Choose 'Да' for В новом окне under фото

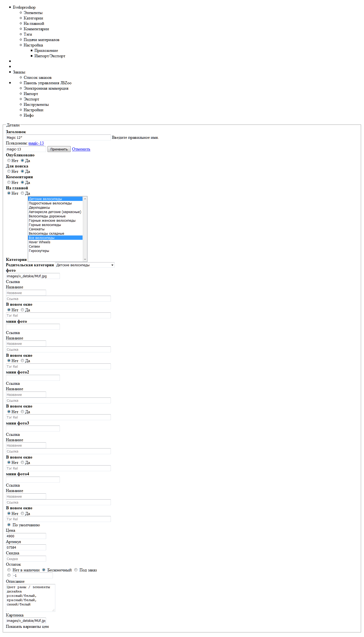22,310
